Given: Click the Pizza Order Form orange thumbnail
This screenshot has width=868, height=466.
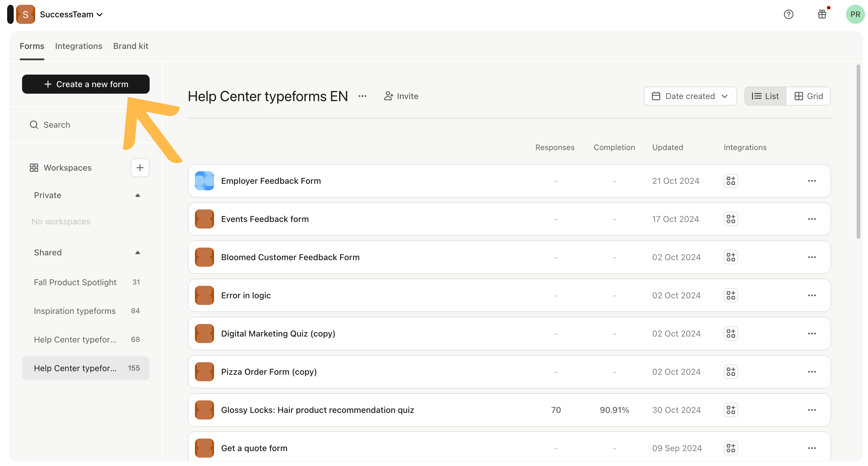Looking at the screenshot, I should [204, 371].
